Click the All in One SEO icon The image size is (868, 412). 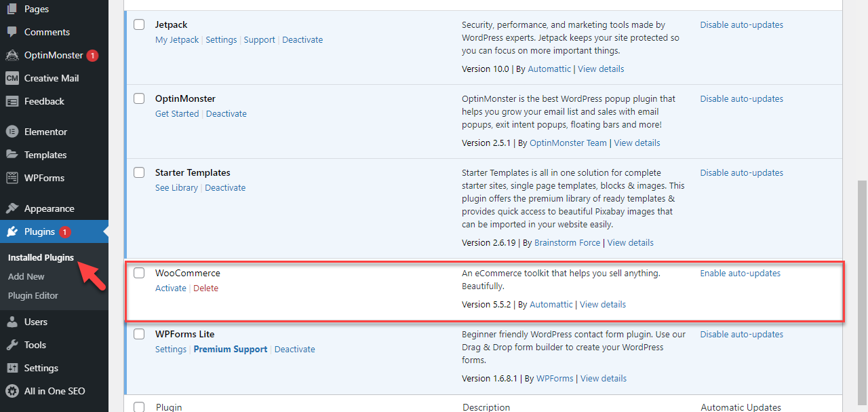(x=12, y=391)
